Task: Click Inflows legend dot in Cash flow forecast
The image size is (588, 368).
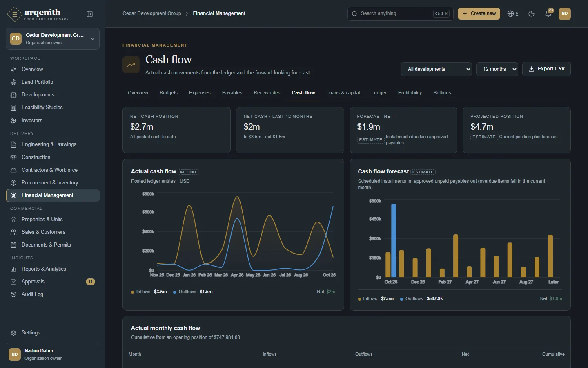Action: click(359, 299)
